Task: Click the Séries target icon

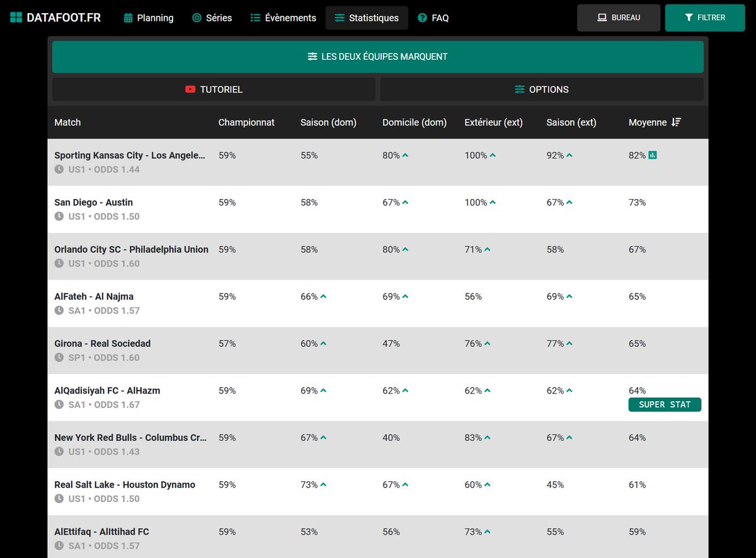Action: coord(197,18)
